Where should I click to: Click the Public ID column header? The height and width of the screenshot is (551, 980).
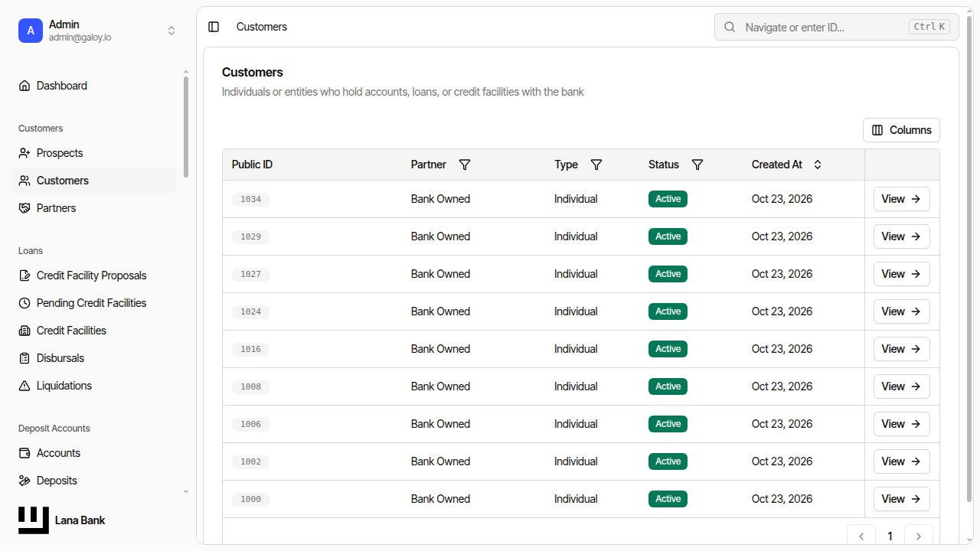point(252,165)
